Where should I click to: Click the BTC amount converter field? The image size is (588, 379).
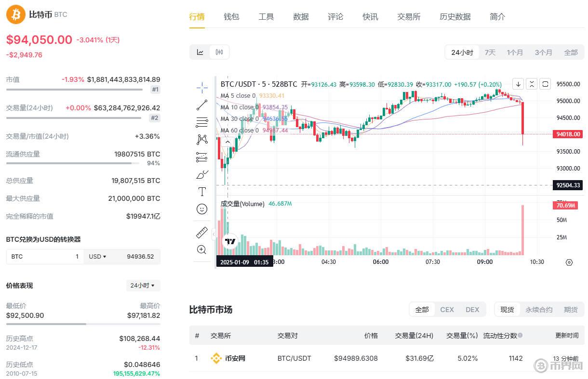pos(44,257)
